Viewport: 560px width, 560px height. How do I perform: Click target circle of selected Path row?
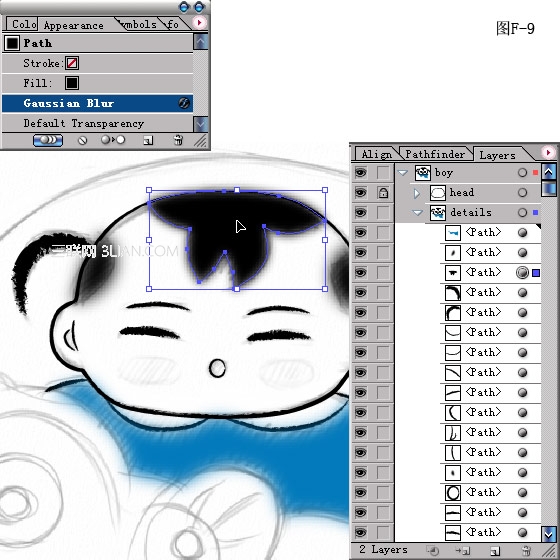522,273
